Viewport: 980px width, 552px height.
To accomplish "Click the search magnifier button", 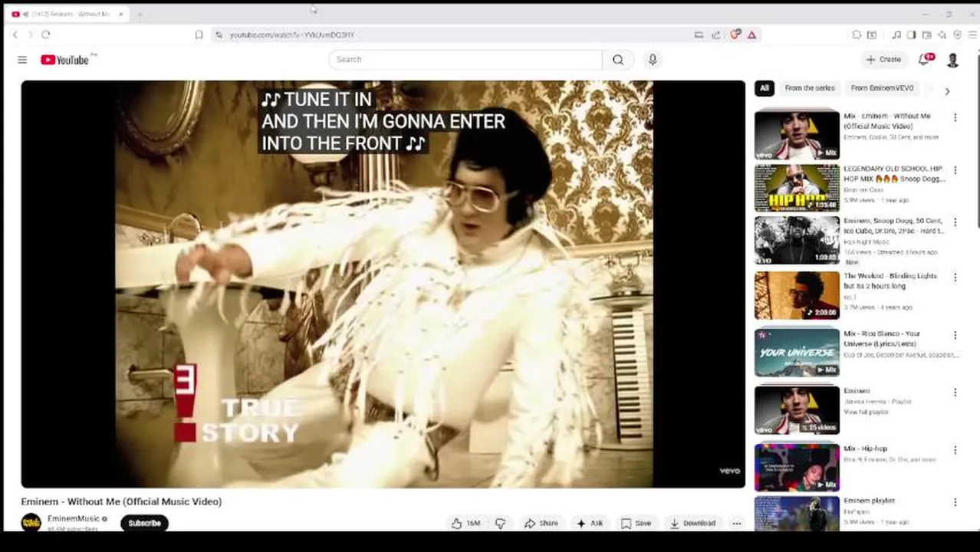I will click(618, 60).
